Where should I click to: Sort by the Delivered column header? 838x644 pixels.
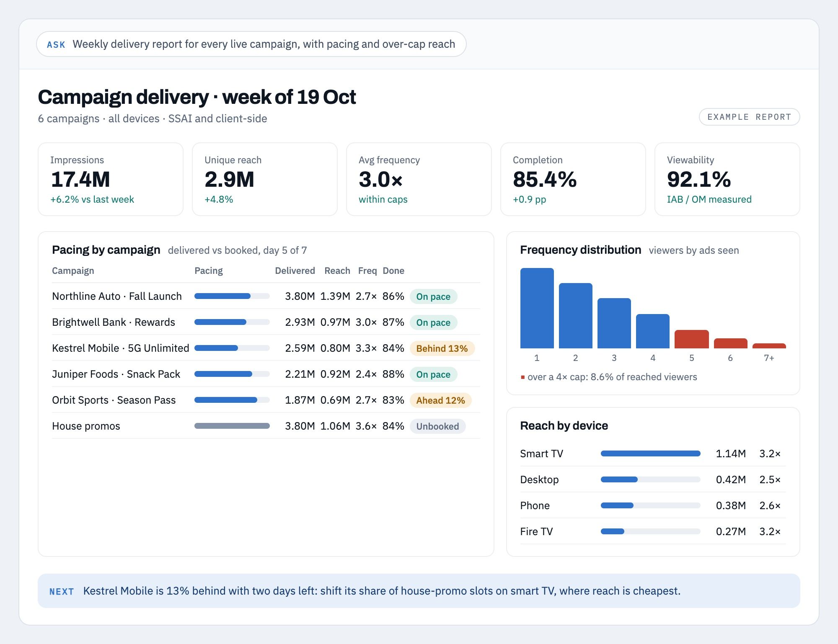coord(295,270)
